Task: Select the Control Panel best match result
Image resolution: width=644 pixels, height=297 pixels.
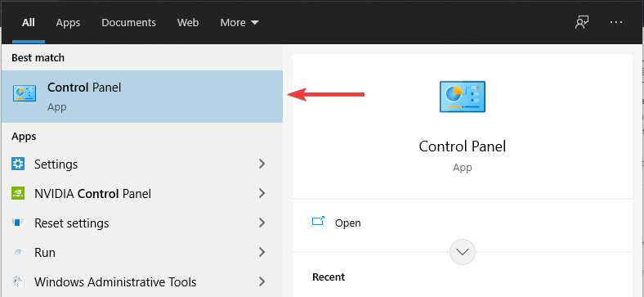Action: 142,97
